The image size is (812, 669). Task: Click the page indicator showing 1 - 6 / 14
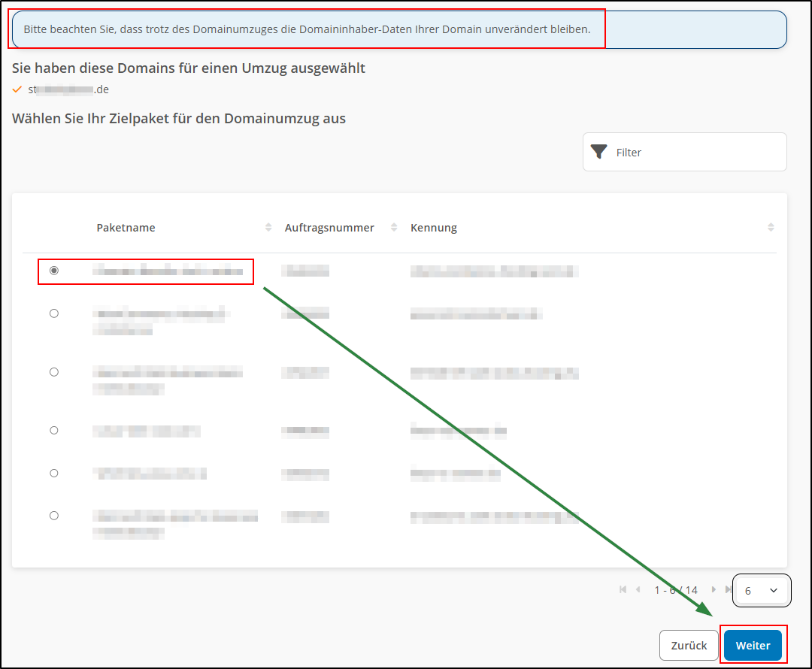(676, 590)
